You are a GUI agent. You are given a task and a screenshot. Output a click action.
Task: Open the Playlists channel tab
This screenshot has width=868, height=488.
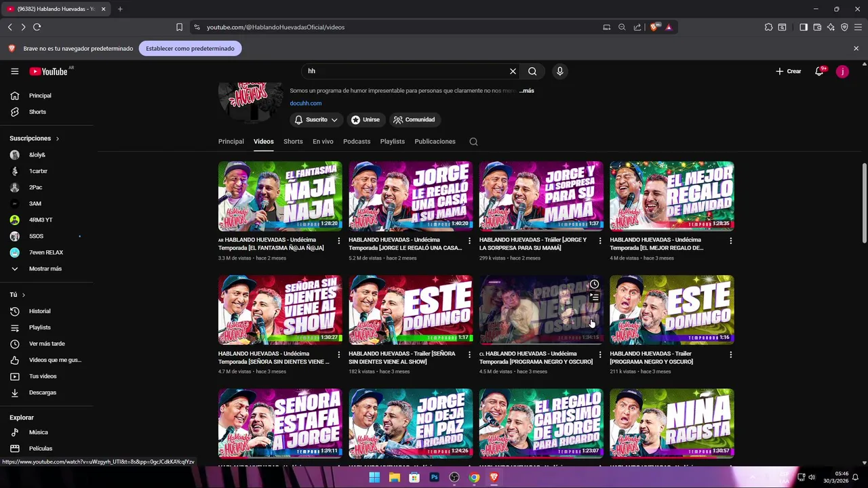coord(392,142)
